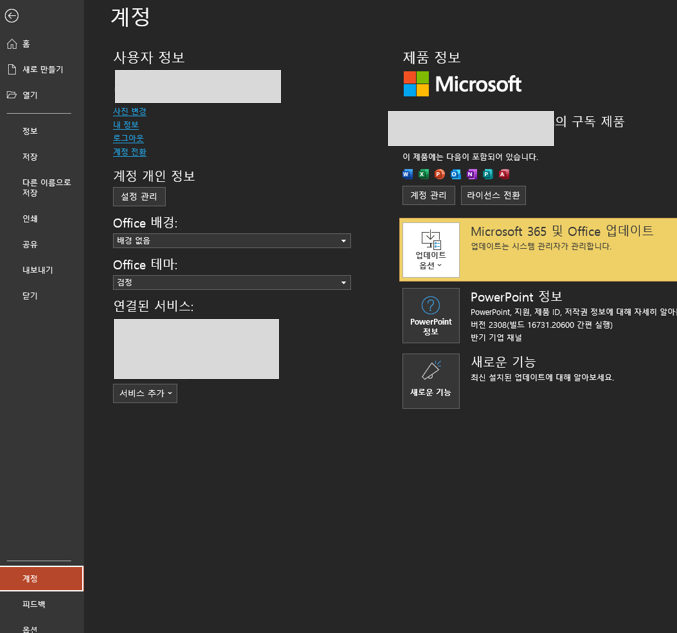The width and height of the screenshot is (677, 633).
Task: Click the 새로 만들기 new label
Action: click(x=43, y=70)
